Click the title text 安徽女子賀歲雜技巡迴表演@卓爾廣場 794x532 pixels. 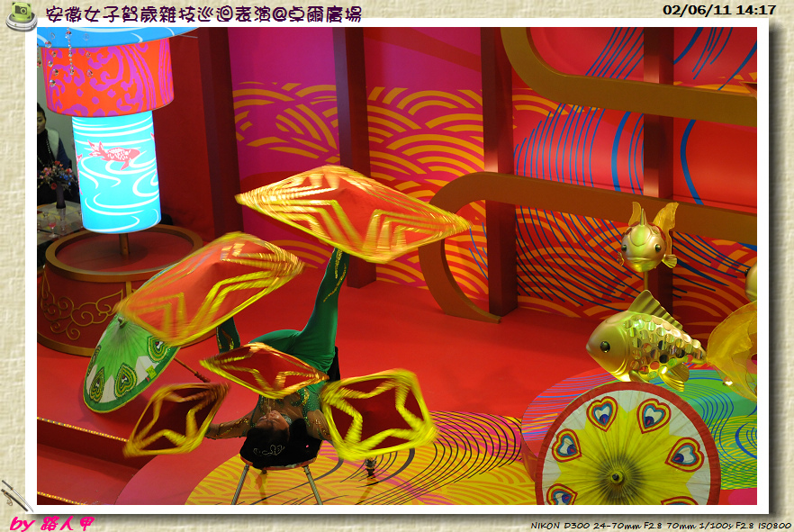click(x=203, y=14)
